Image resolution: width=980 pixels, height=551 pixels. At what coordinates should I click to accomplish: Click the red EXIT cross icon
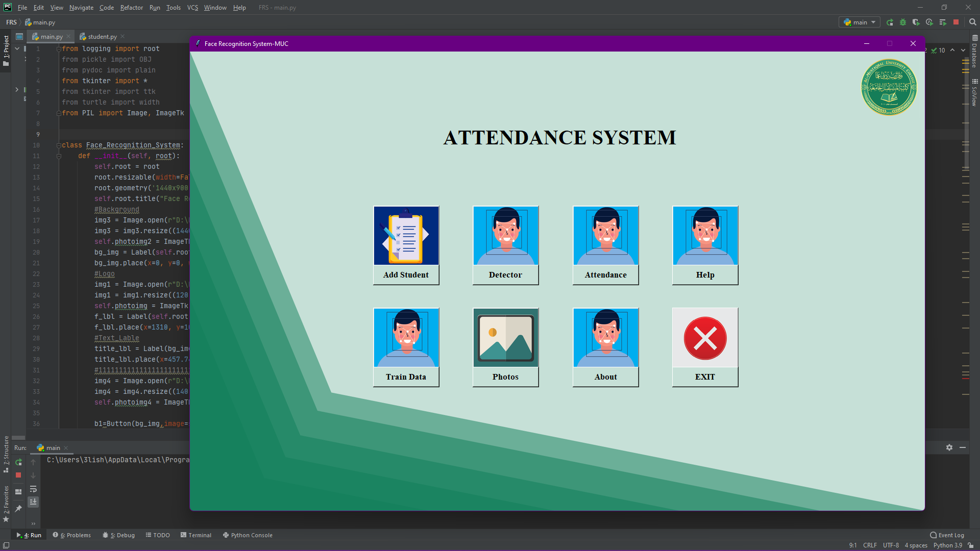point(705,338)
